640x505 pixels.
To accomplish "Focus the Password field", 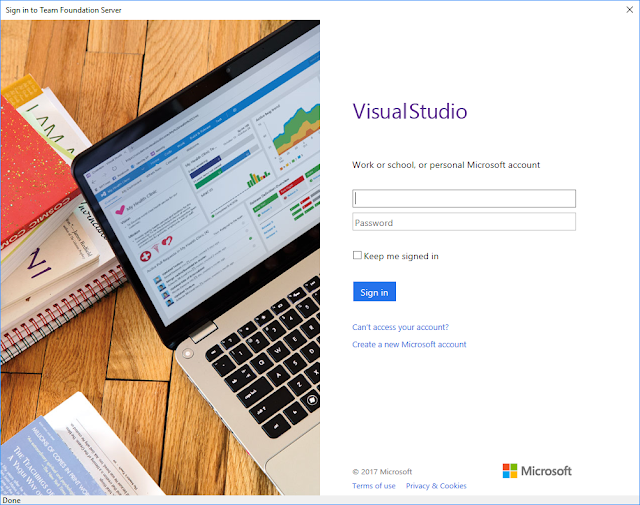I will click(x=464, y=222).
